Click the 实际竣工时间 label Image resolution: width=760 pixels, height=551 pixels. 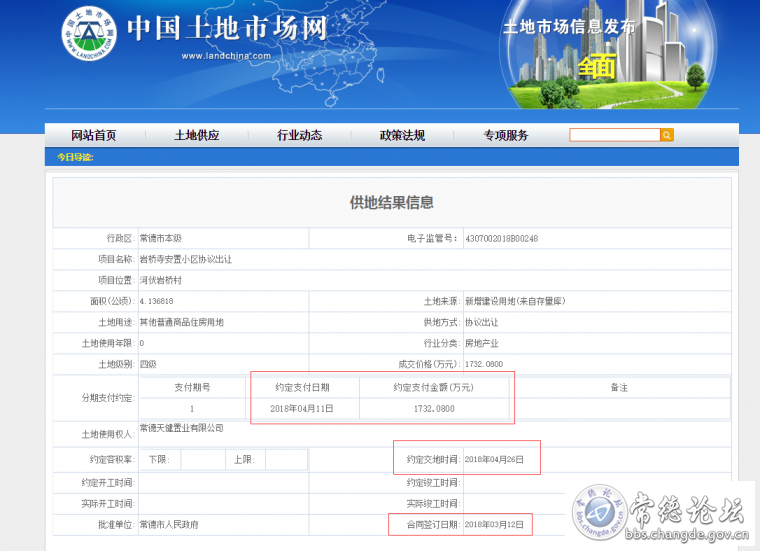[x=433, y=504]
